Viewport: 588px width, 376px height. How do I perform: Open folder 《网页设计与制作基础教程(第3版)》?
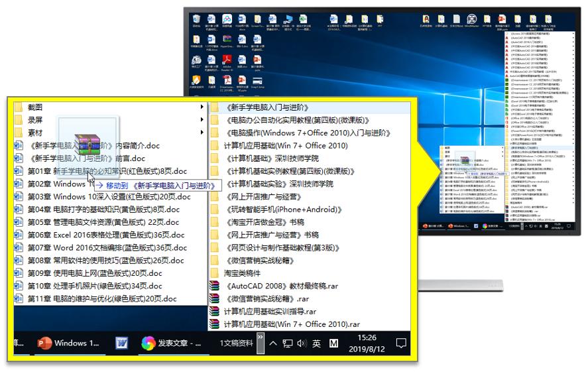click(282, 247)
